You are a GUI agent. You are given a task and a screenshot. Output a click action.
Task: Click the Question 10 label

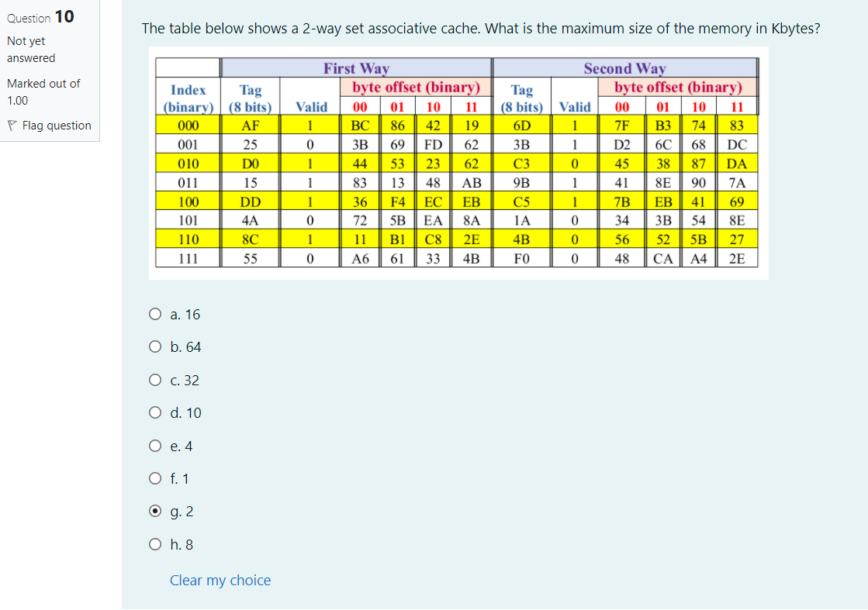(x=40, y=16)
